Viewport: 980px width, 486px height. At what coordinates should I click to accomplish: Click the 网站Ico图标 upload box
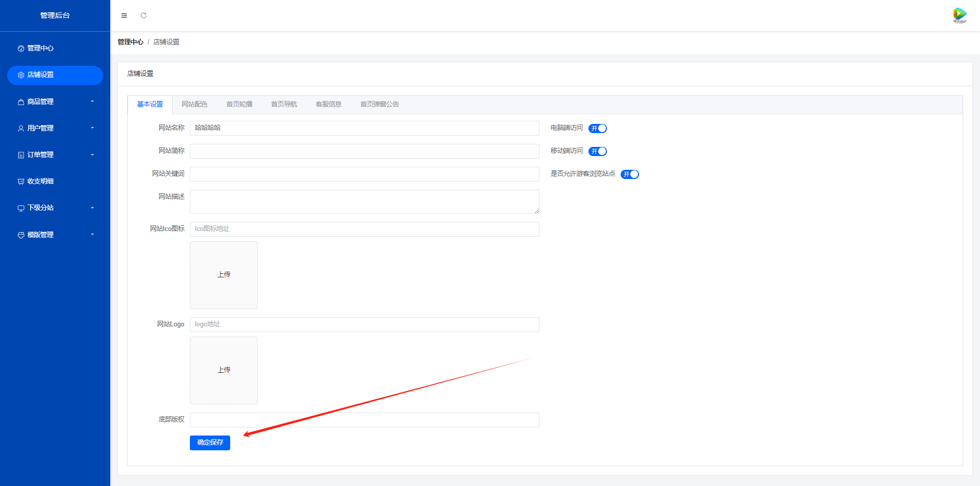(x=224, y=275)
